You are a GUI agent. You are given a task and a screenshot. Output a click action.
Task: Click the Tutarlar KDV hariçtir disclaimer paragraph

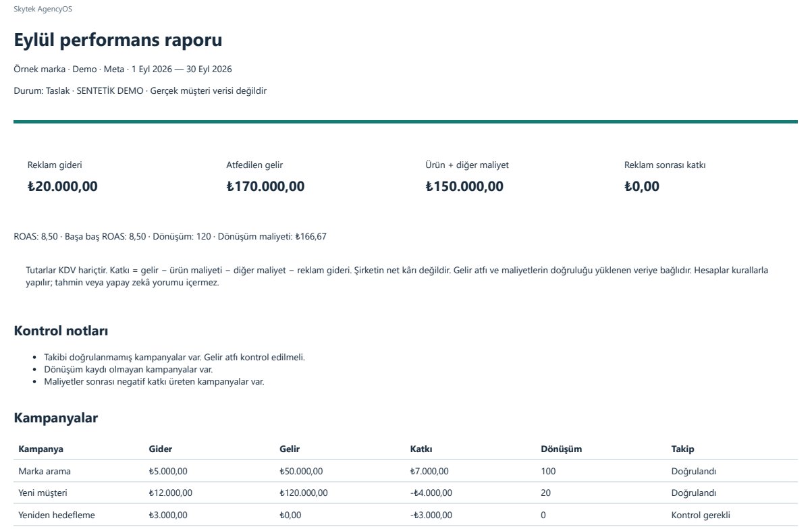tap(397, 276)
